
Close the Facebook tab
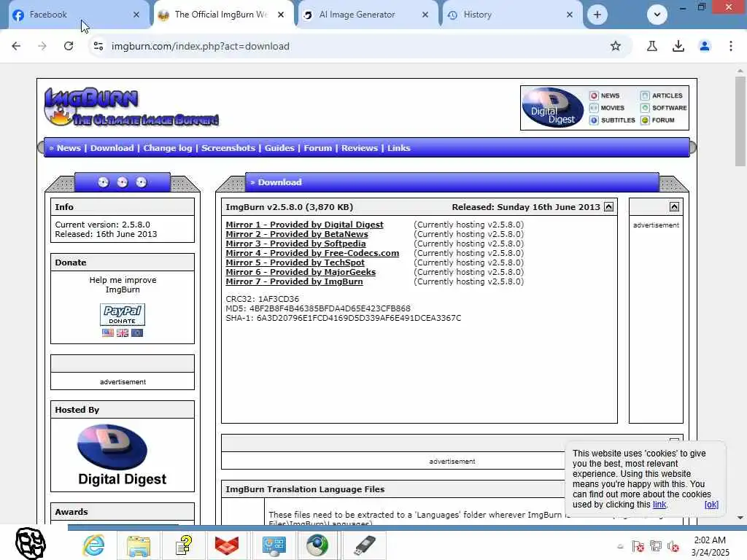click(136, 15)
